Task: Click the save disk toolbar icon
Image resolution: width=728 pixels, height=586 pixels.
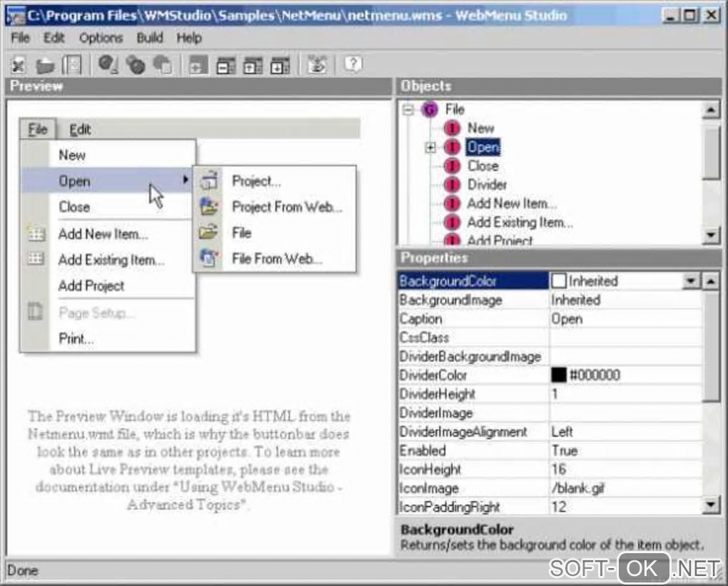Action: click(72, 65)
